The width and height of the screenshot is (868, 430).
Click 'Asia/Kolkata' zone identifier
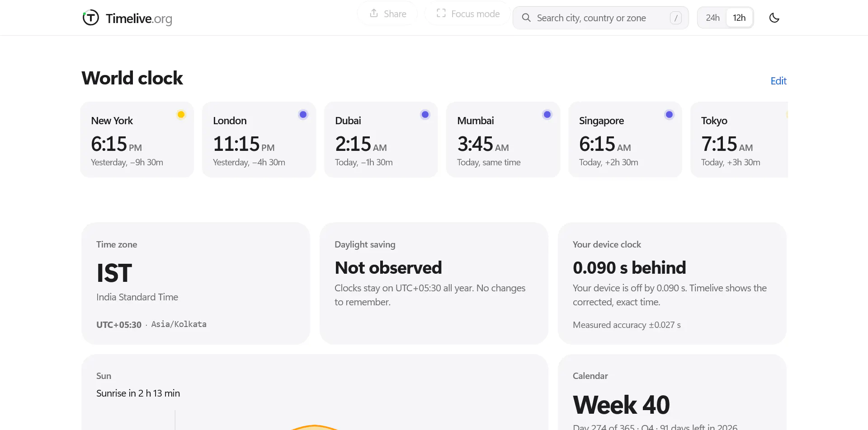(x=179, y=324)
